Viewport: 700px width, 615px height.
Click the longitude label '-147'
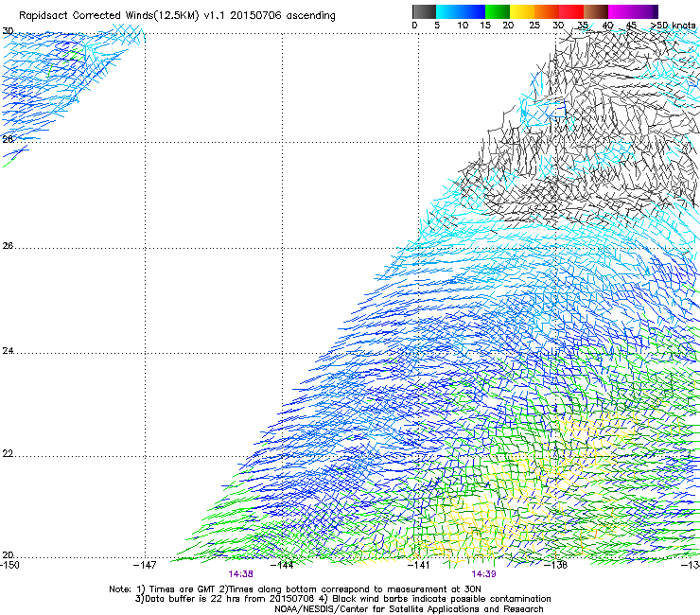click(x=145, y=565)
